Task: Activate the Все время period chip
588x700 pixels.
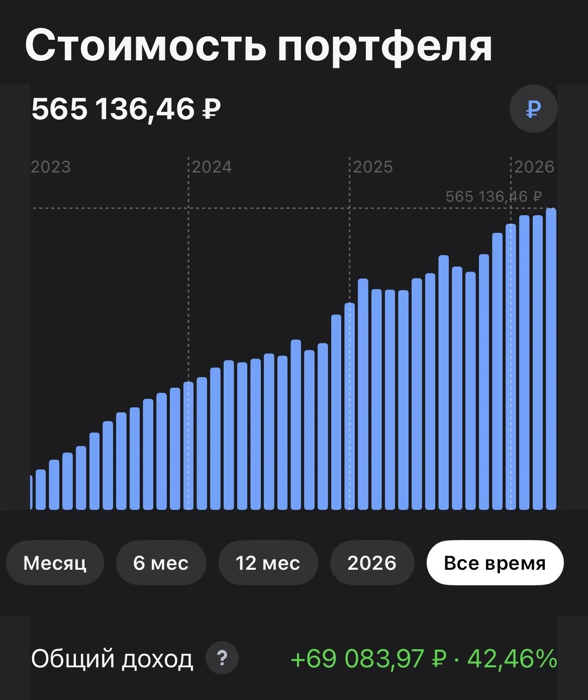Action: 495,563
